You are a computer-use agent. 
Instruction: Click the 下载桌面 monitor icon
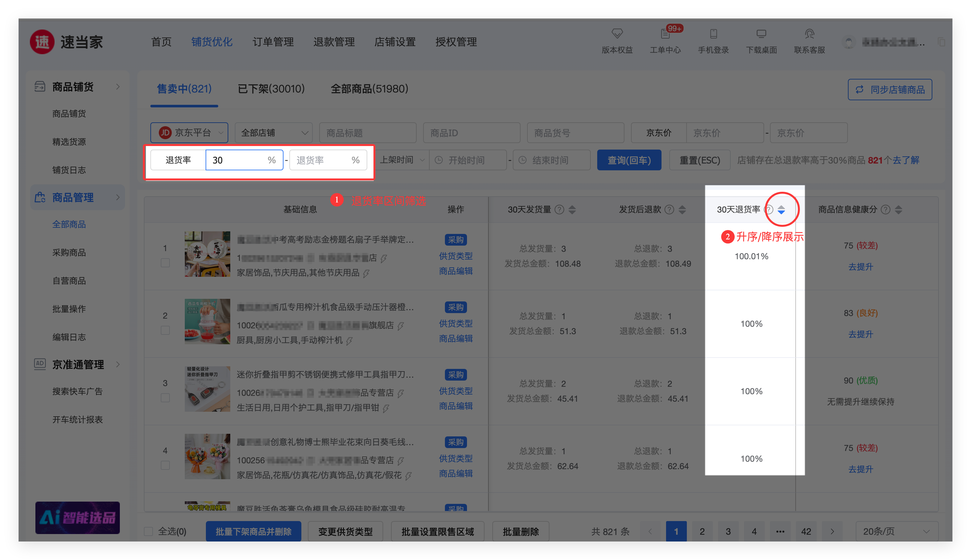[x=761, y=34]
